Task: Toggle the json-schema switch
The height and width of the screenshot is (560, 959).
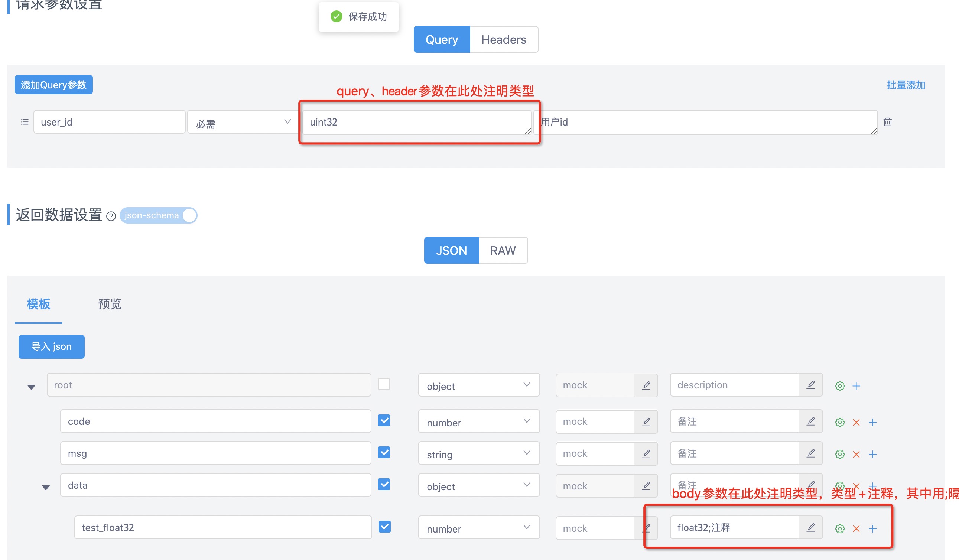Action: (158, 216)
